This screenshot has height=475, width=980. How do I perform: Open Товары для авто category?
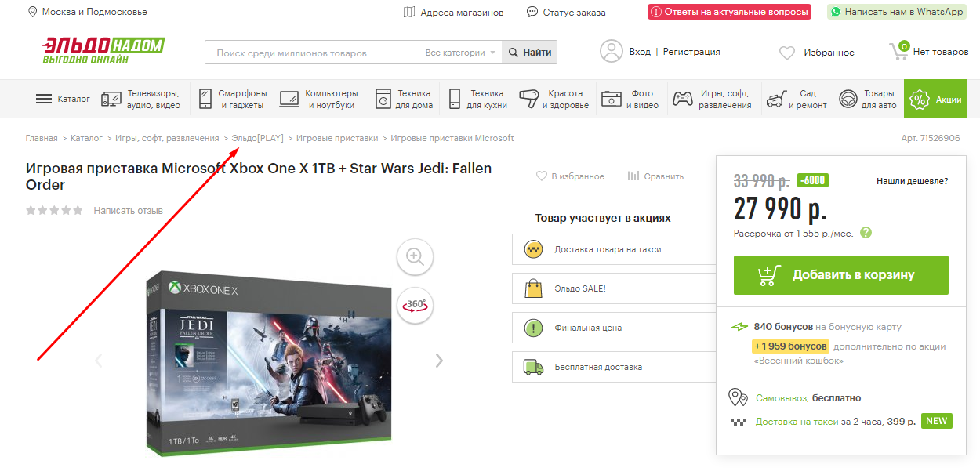(x=868, y=99)
